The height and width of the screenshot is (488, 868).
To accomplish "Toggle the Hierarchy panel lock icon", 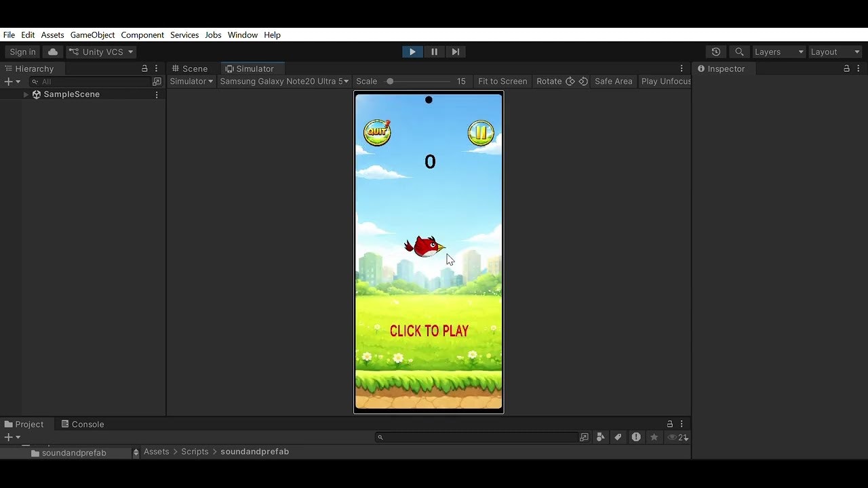I will point(144,68).
